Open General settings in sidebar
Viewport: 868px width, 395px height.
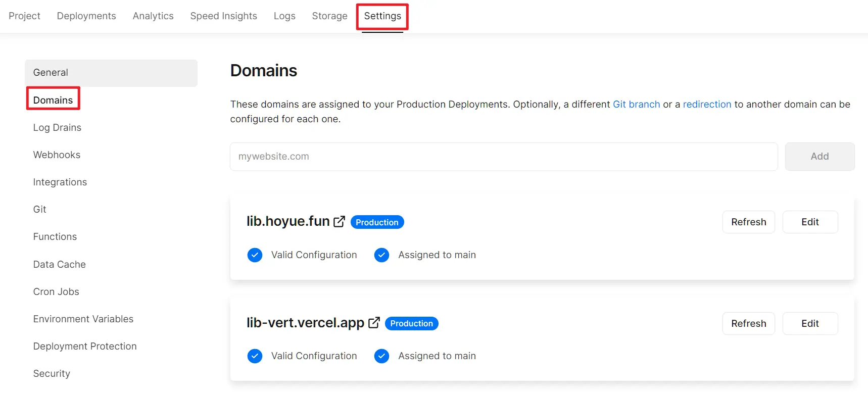tap(111, 73)
